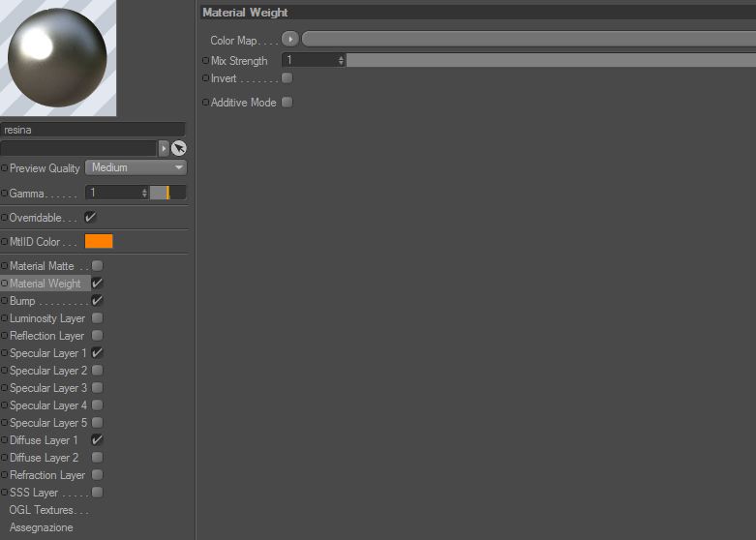The width and height of the screenshot is (756, 540).
Task: Select the Specular Layer 1 entry
Action: tap(47, 353)
